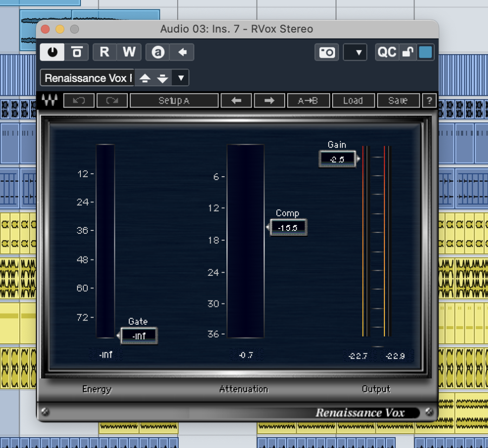488x448 pixels.
Task: Open the dropdown next to camera icon
Action: tap(355, 52)
